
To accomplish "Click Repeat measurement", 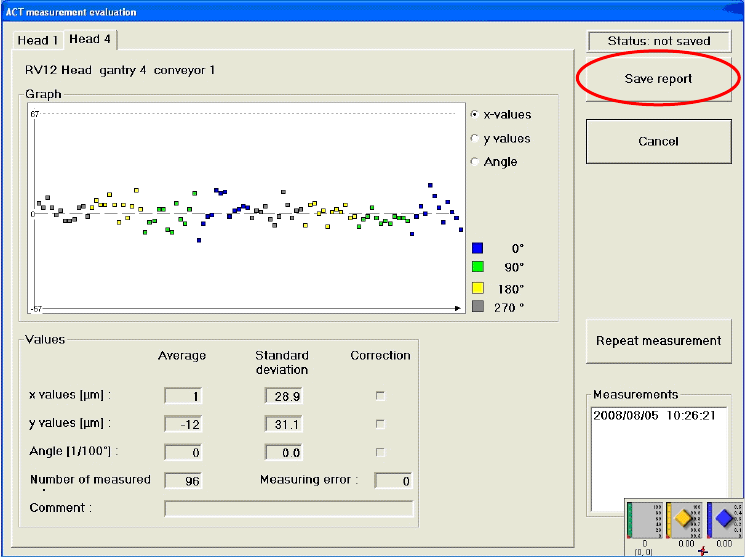I will 658,341.
